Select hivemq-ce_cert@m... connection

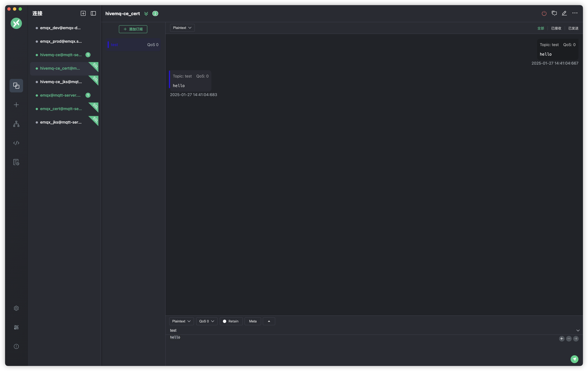64,69
